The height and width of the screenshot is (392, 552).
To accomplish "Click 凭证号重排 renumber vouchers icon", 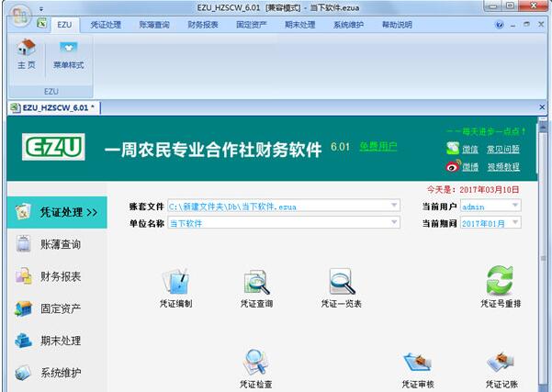I will (x=501, y=286).
